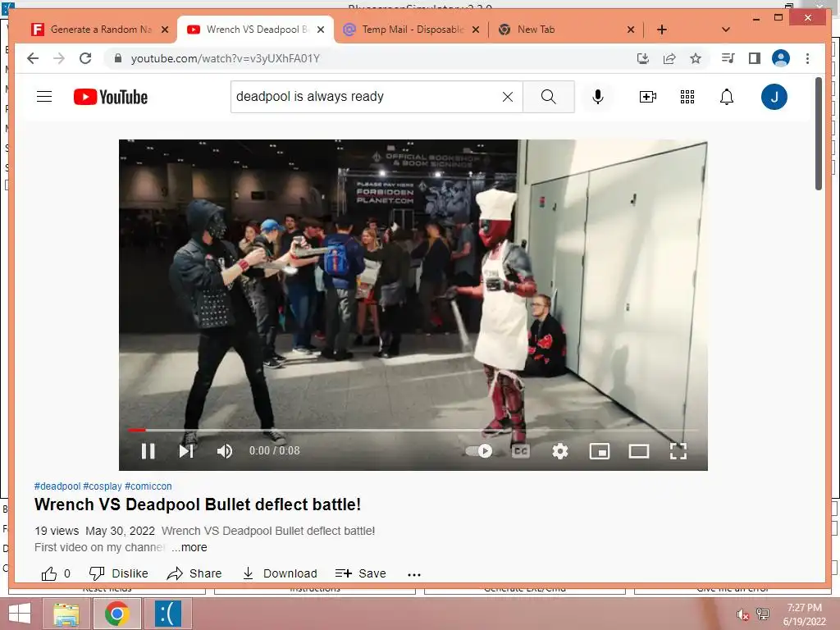Toggle Chrome side panel icon
Screen dimensions: 840x630
coord(755,58)
